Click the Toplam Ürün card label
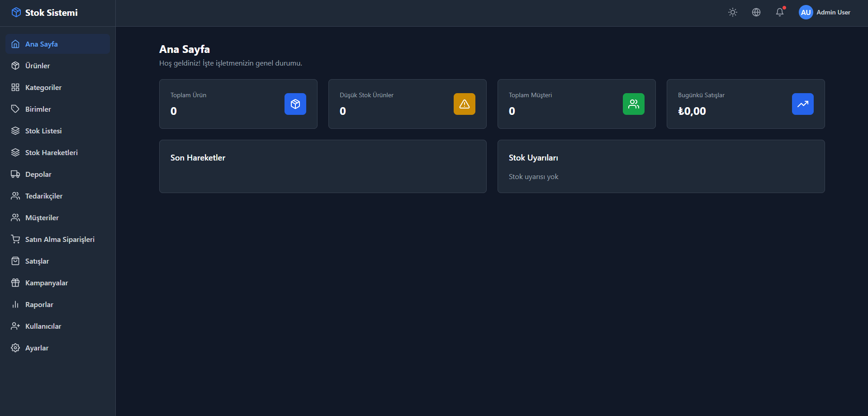The width and height of the screenshot is (868, 416). 188,95
